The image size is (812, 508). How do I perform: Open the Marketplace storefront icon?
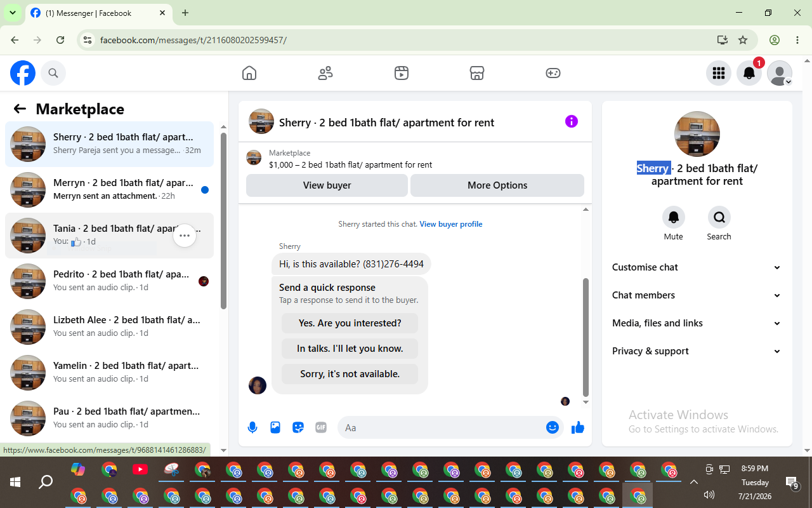coord(477,73)
